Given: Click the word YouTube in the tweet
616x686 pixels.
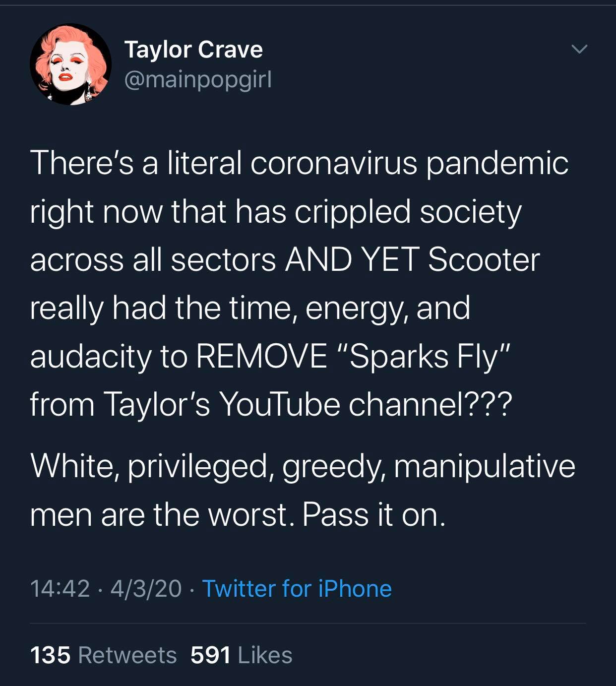Looking at the screenshot, I should (x=280, y=404).
